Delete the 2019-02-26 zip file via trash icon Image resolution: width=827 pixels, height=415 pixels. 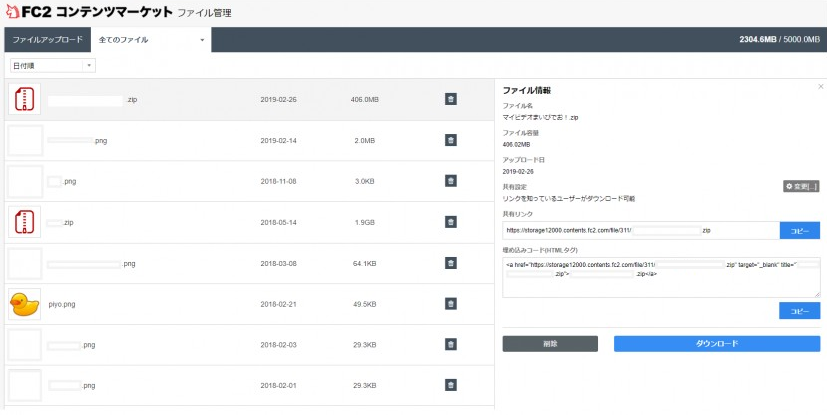[450, 99]
